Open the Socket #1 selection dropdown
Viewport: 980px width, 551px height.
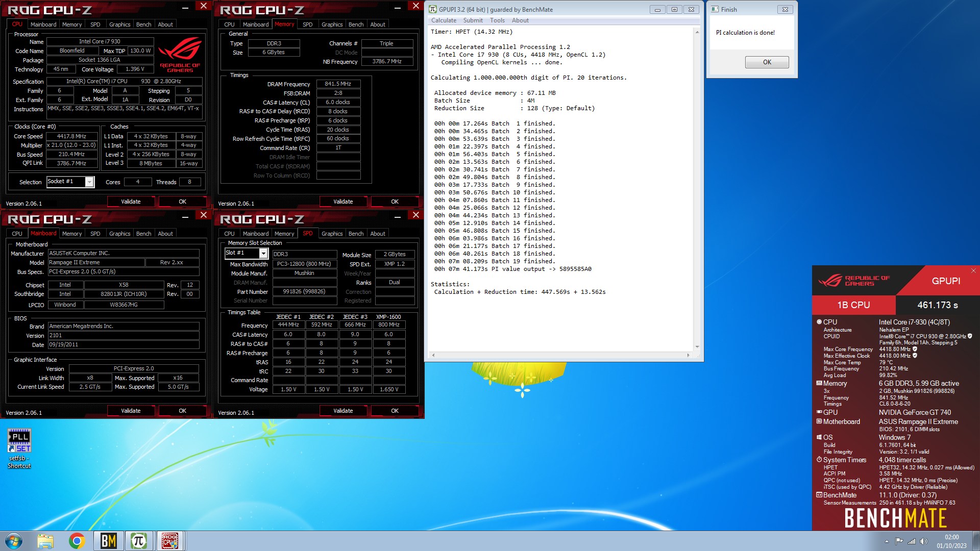[x=90, y=182]
